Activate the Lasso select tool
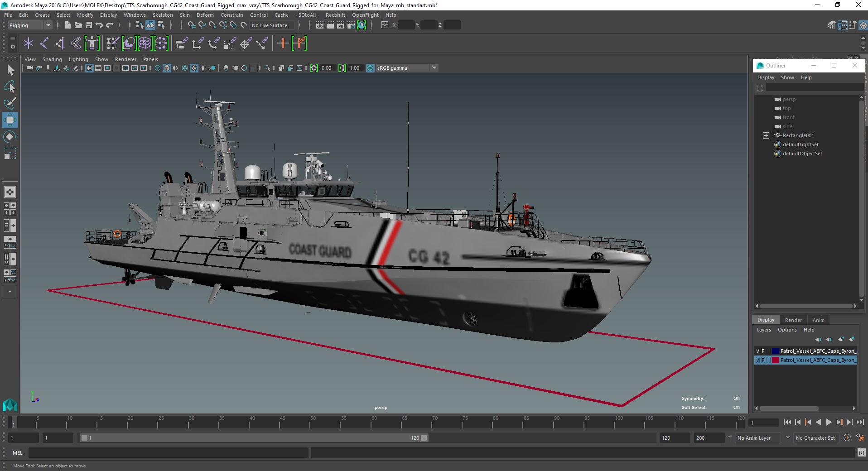This screenshot has width=868, height=471. tap(10, 87)
